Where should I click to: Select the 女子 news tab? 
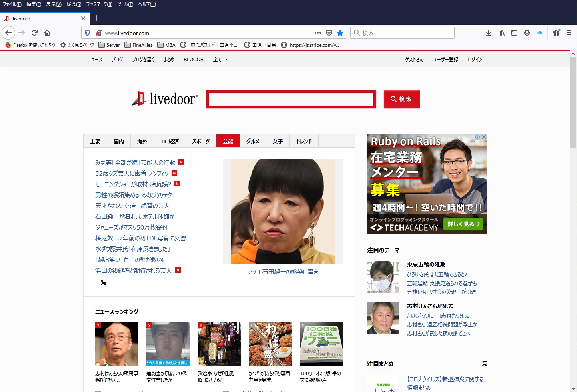tap(278, 141)
